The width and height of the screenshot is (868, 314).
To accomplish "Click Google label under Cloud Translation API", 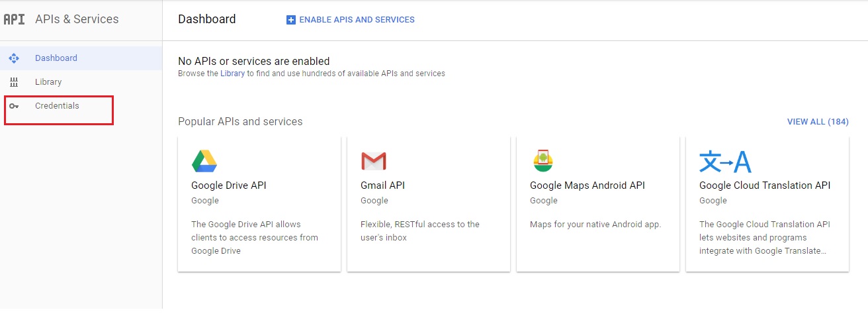I will pos(713,201).
